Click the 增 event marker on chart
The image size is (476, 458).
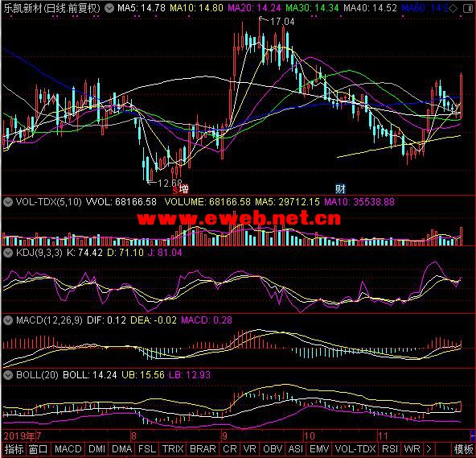(183, 189)
